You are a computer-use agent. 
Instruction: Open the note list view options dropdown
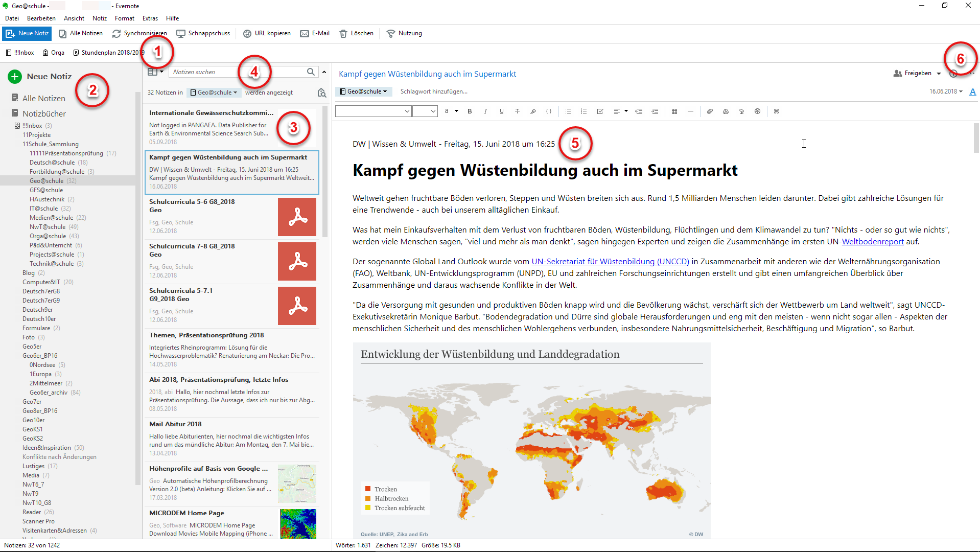pos(156,72)
